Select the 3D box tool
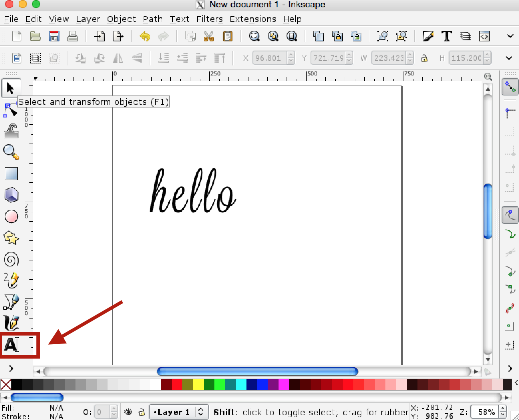The width and height of the screenshot is (519, 420). click(11, 195)
